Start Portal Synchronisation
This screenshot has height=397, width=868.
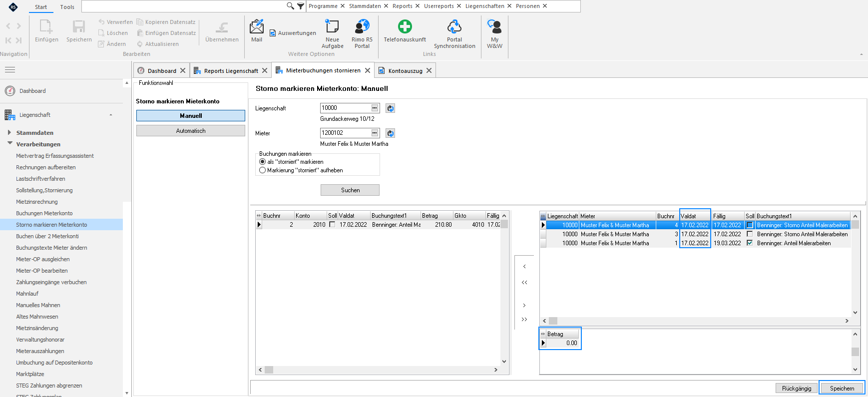(454, 33)
